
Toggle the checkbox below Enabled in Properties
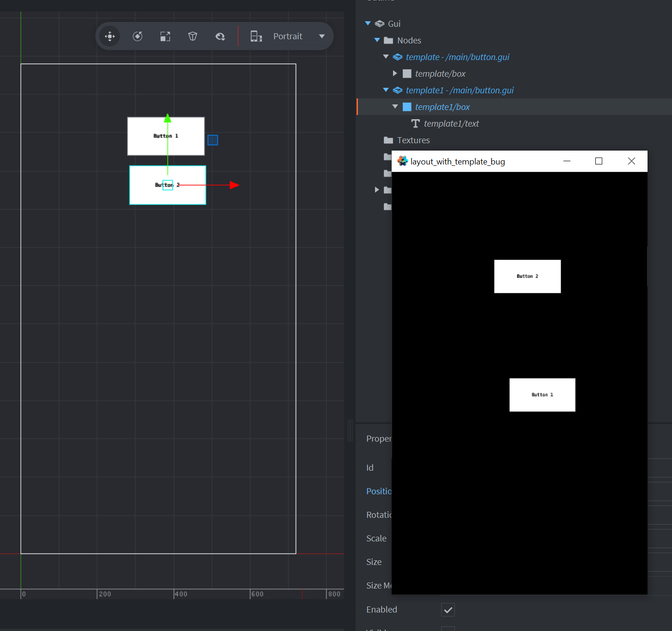pyautogui.click(x=448, y=629)
